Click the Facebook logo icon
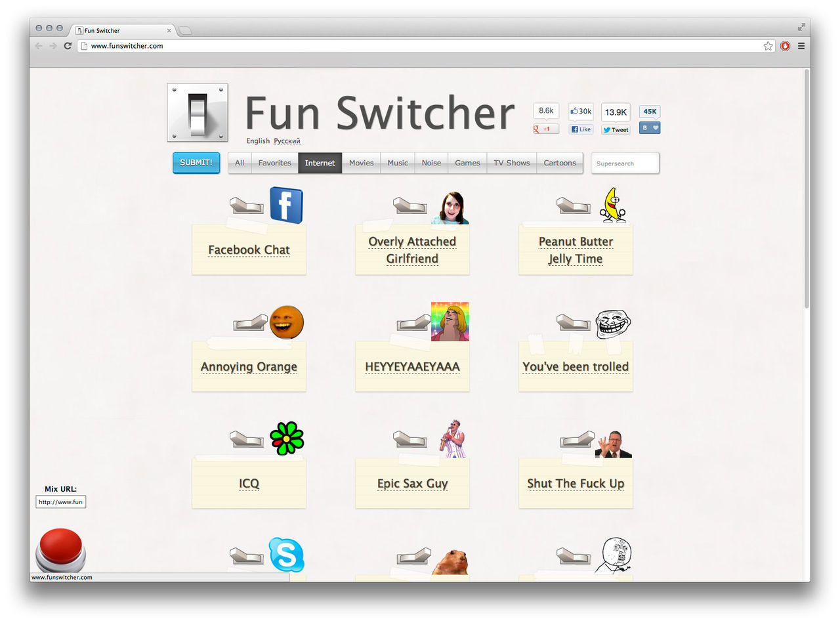The width and height of the screenshot is (840, 623). [286, 205]
